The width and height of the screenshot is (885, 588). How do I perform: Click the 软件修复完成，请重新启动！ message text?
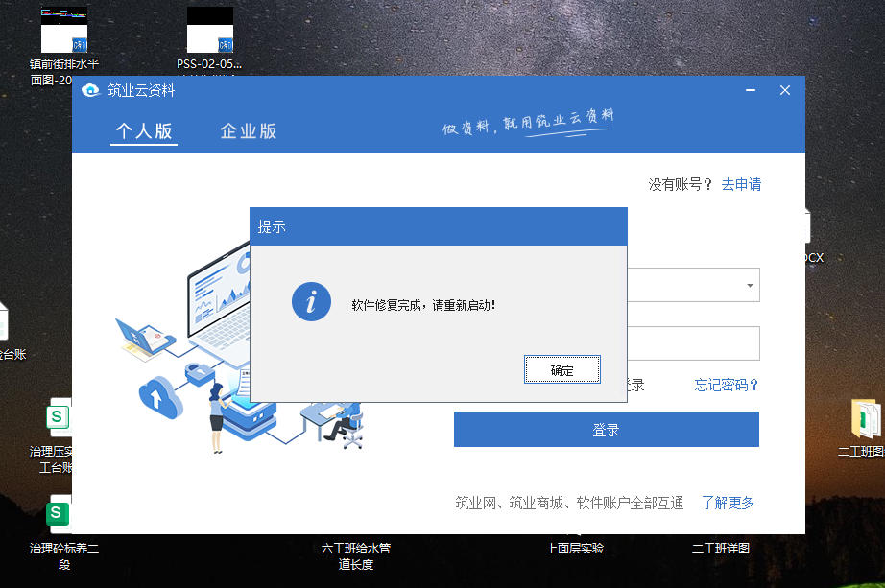(x=423, y=305)
